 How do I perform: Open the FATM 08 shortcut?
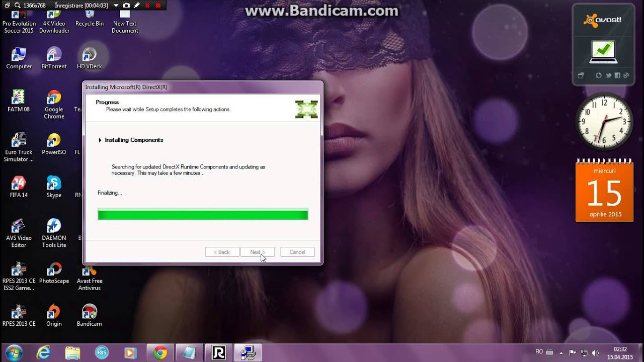pos(19,101)
